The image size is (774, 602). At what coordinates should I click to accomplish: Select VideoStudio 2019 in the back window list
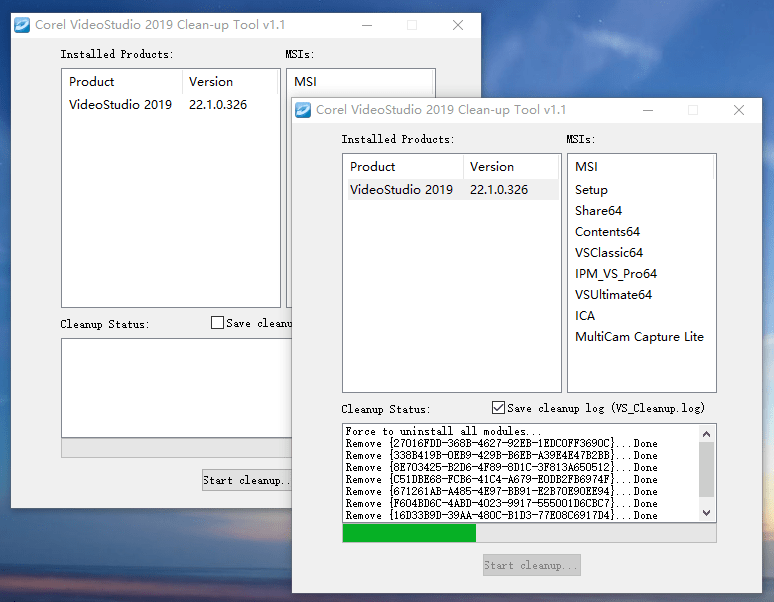[120, 105]
